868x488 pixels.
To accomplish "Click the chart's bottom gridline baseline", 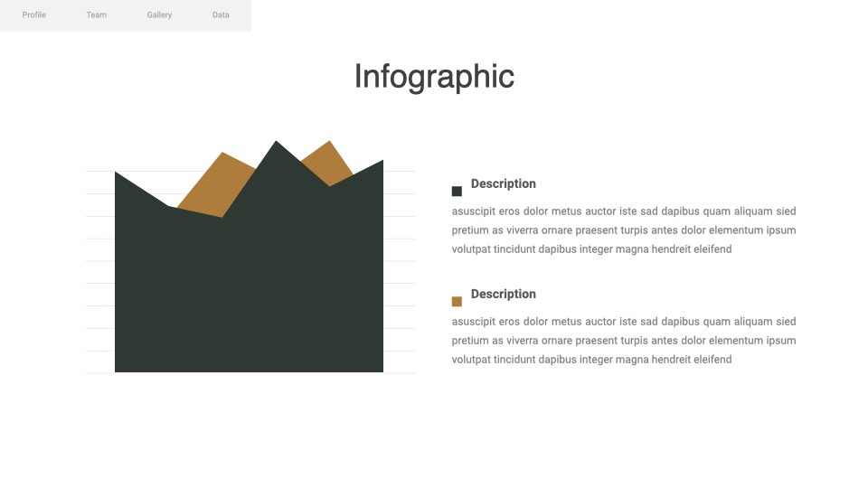I will click(250, 373).
